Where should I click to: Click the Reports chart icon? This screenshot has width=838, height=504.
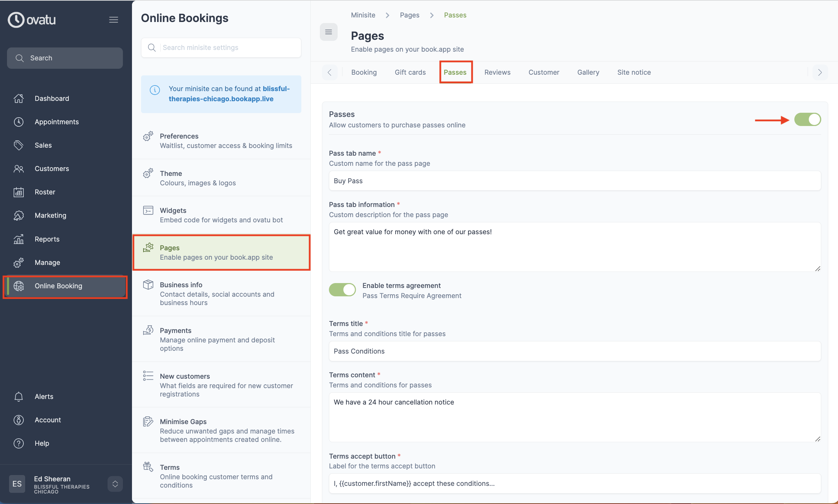click(x=19, y=239)
